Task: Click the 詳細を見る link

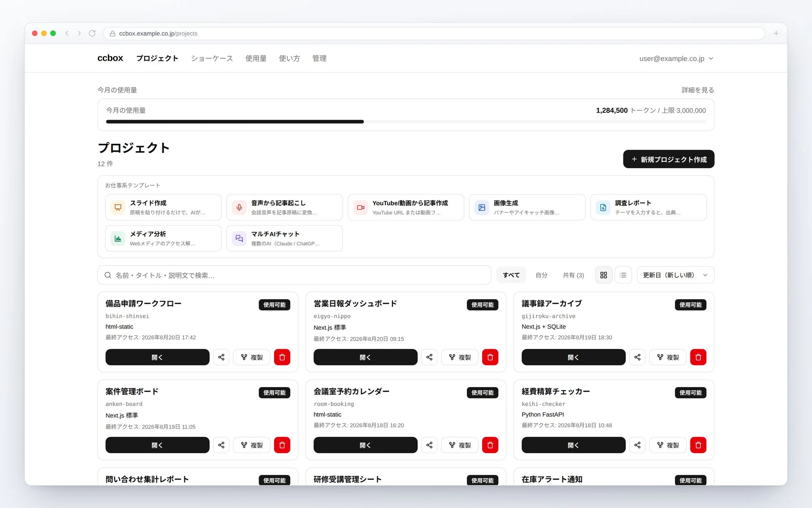Action: 698,90
